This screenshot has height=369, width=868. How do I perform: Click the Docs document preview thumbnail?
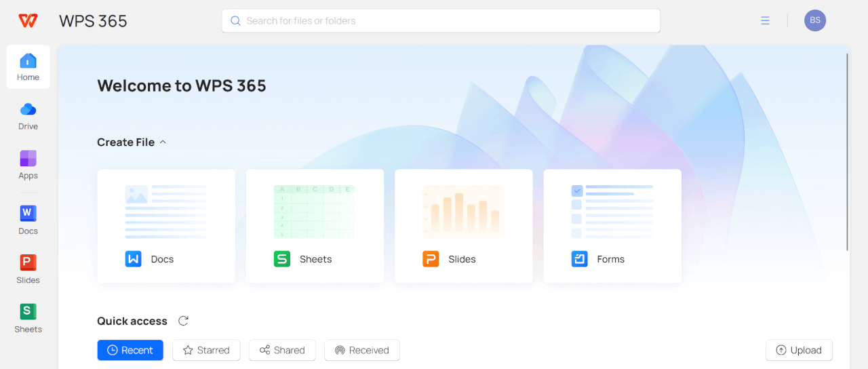point(166,212)
